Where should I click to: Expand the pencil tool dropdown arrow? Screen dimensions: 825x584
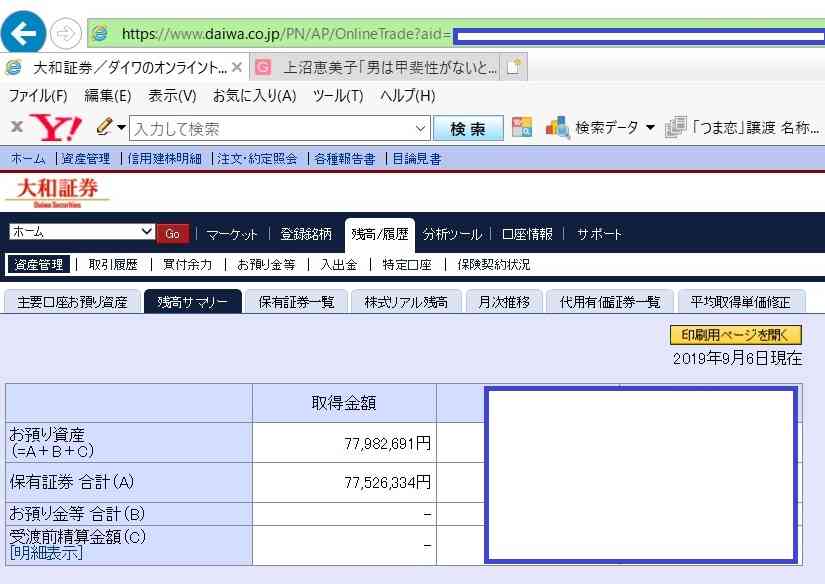122,127
